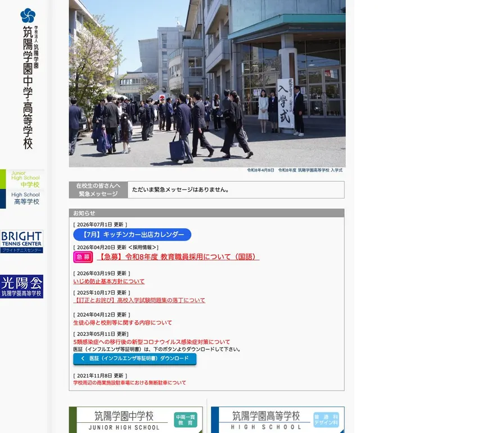
Task: Click 医証（インフルエンザ等証明書）ダウンロード button
Action: coord(134,359)
